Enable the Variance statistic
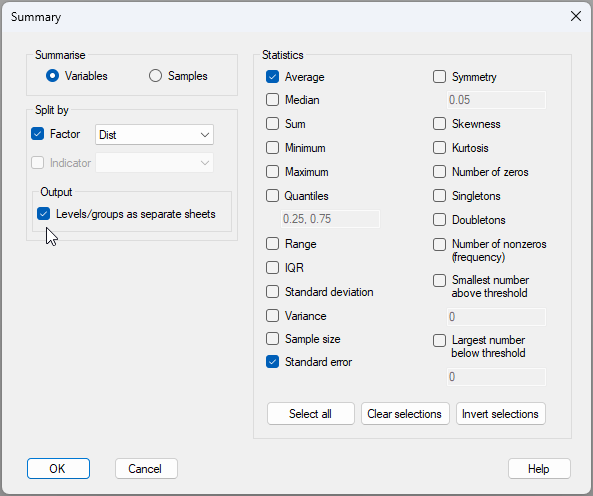The height and width of the screenshot is (496, 593). pyautogui.click(x=272, y=316)
